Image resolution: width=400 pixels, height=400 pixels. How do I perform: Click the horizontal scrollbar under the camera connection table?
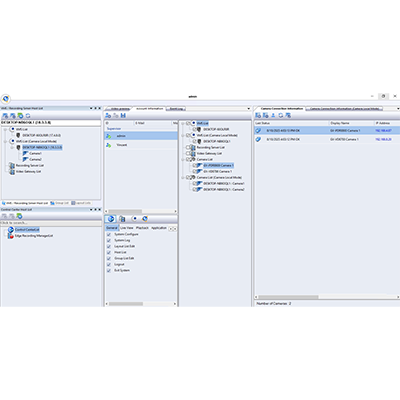(x=326, y=297)
